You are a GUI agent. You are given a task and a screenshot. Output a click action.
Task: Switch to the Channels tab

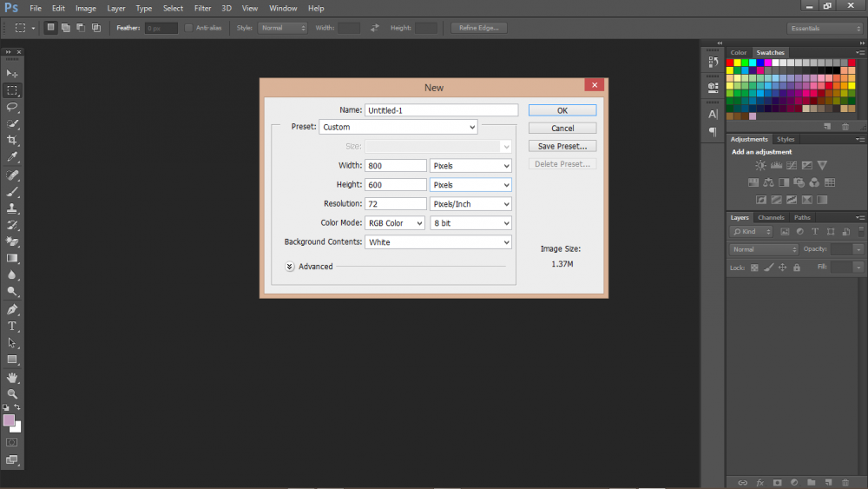[771, 218]
